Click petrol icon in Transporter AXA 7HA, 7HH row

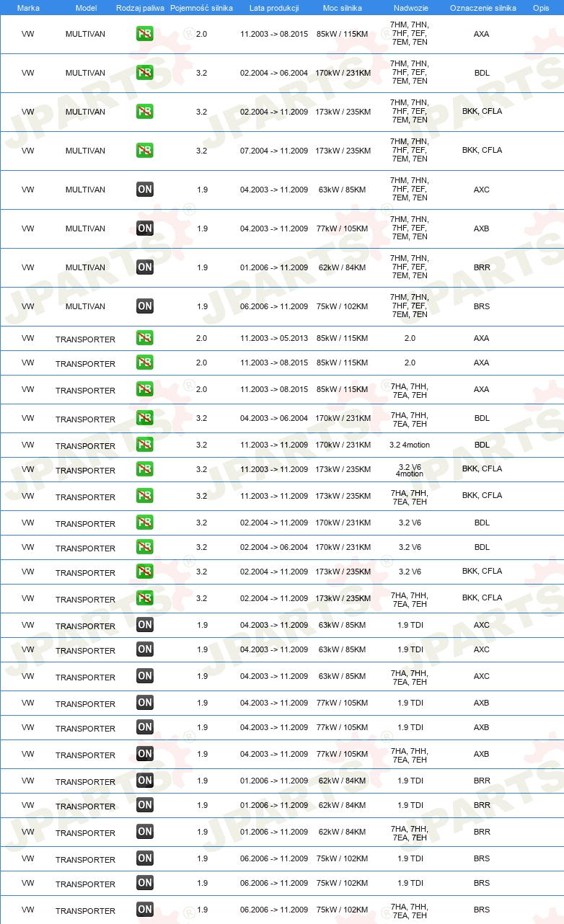[x=145, y=389]
